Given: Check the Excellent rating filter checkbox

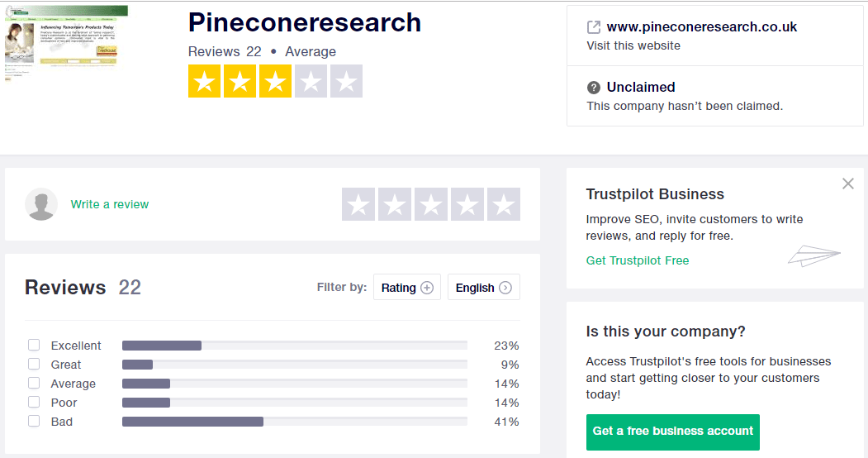Looking at the screenshot, I should point(34,345).
